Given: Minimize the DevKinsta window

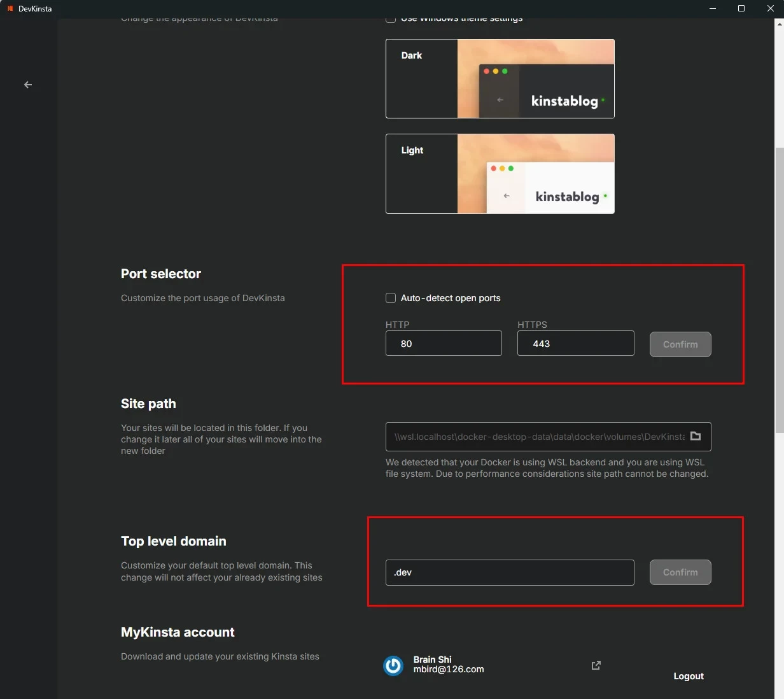Looking at the screenshot, I should coord(713,8).
